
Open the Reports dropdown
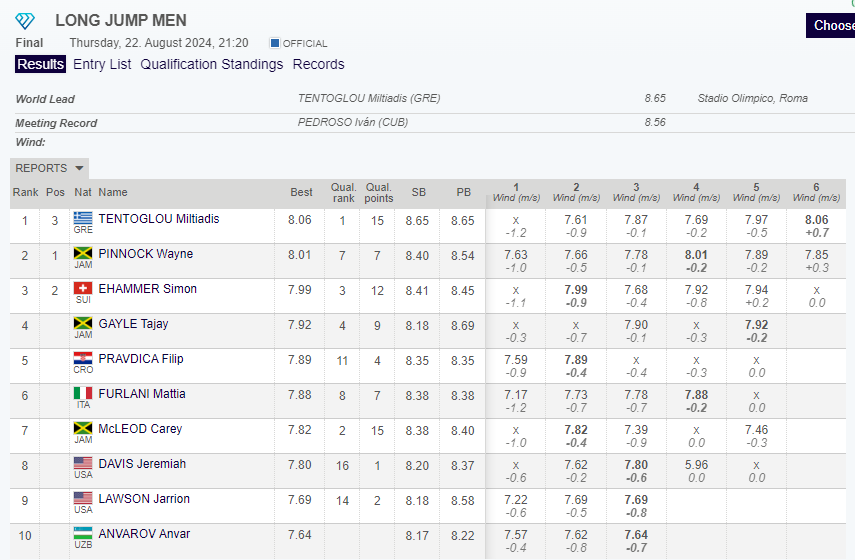click(50, 168)
